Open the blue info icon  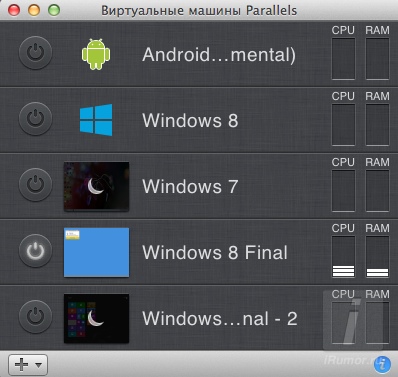coord(382,364)
